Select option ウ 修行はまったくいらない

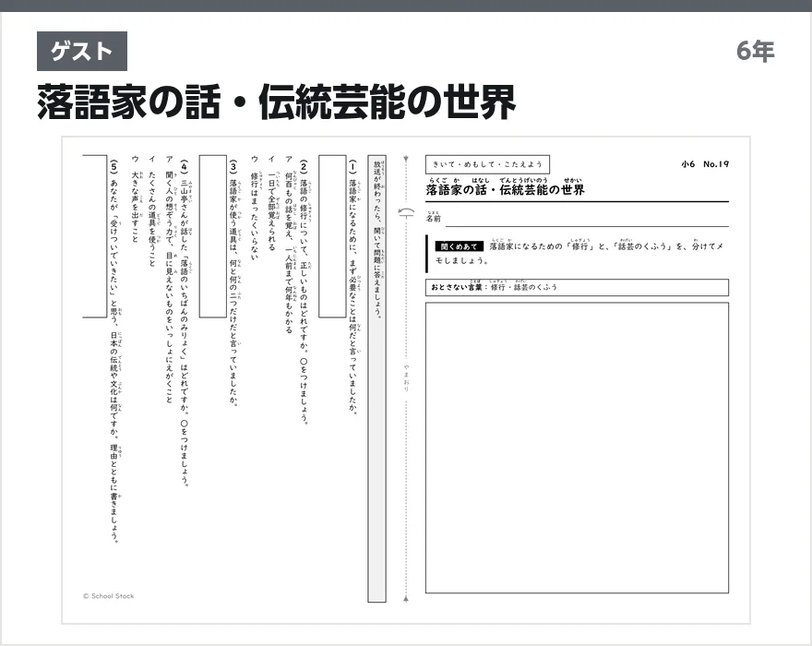255,208
